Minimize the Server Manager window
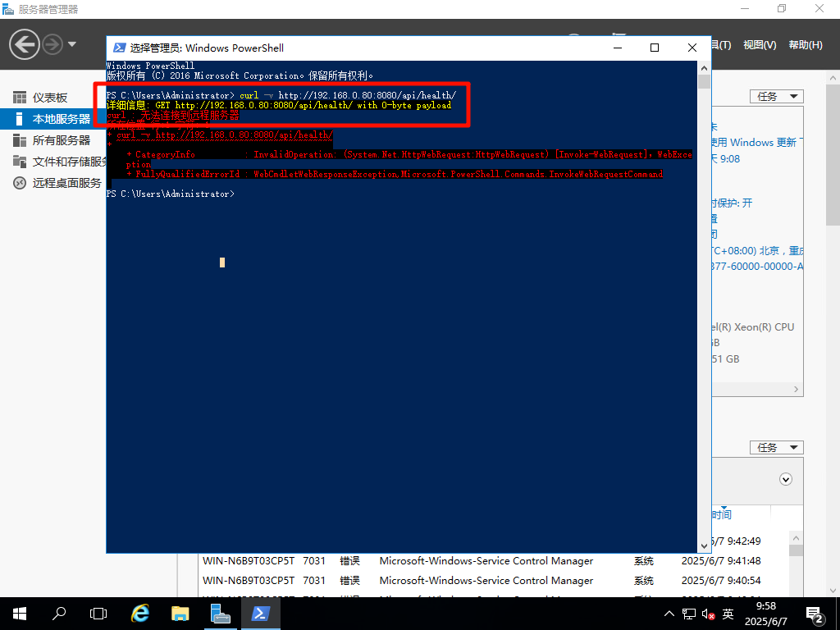Image resolution: width=840 pixels, height=630 pixels. pos(745,8)
